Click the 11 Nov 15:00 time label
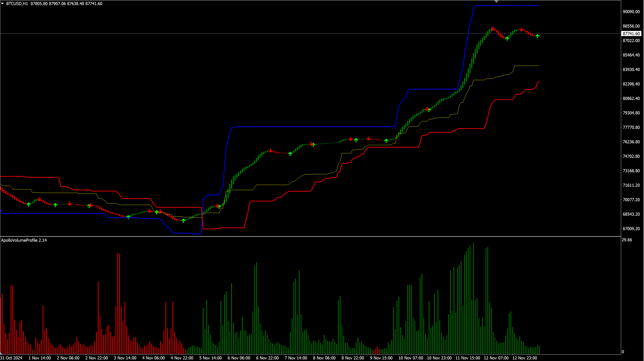Viewport: 644px width, 361px height. pyautogui.click(x=468, y=358)
